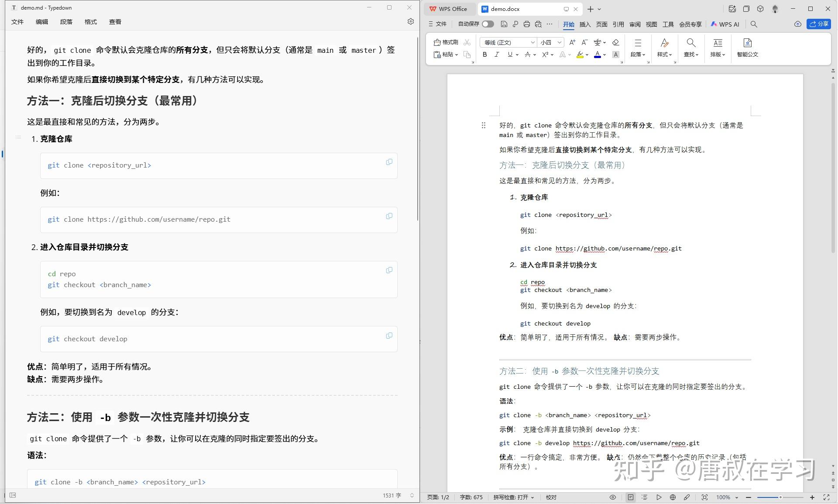The height and width of the screenshot is (504, 838).
Task: Click the print icon in WPS quick toolbar
Action: [x=527, y=24]
